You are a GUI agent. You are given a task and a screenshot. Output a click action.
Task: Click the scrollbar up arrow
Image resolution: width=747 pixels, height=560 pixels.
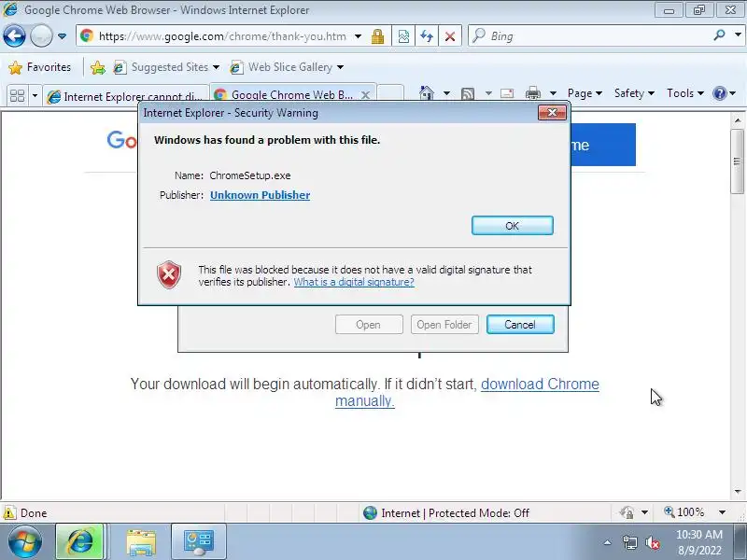click(737, 120)
